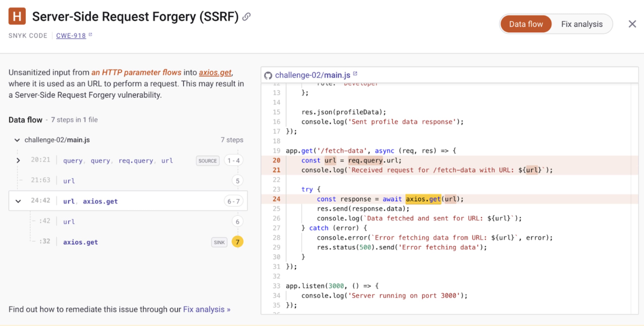The height and width of the screenshot is (326, 644).
Task: Click app.listen(3000 on line 33
Action: (x=315, y=286)
